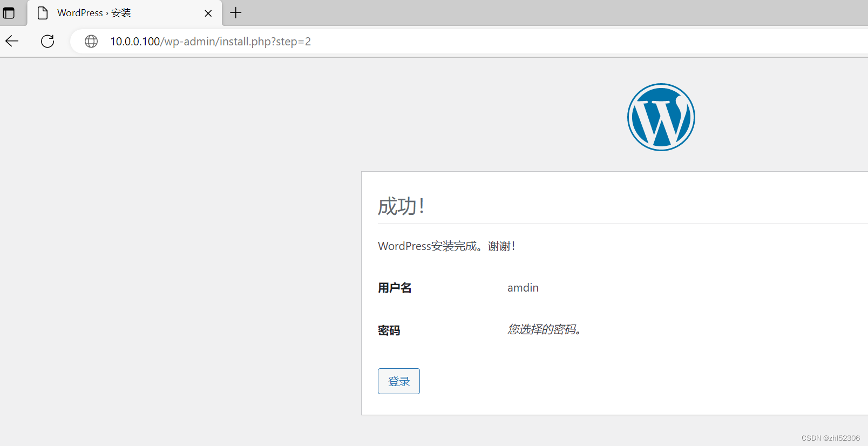Select the WordPress › 安装 tab
The height and width of the screenshot is (446, 868).
tap(124, 13)
